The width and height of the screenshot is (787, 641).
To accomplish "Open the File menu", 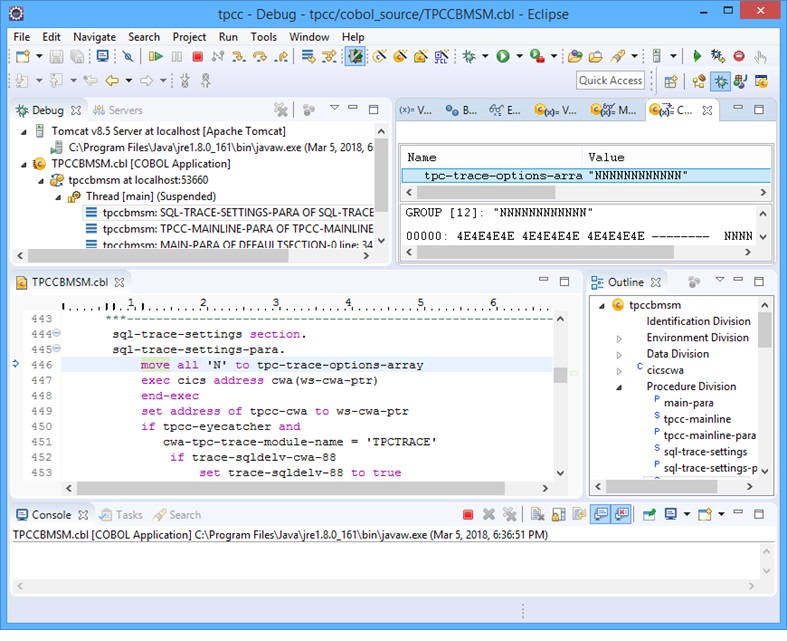I will point(22,37).
